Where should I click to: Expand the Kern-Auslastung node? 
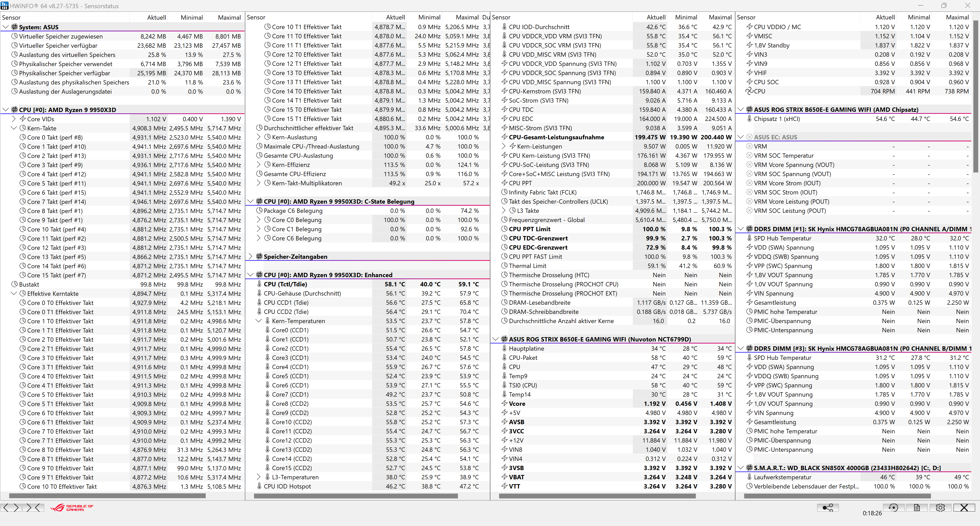click(x=259, y=137)
